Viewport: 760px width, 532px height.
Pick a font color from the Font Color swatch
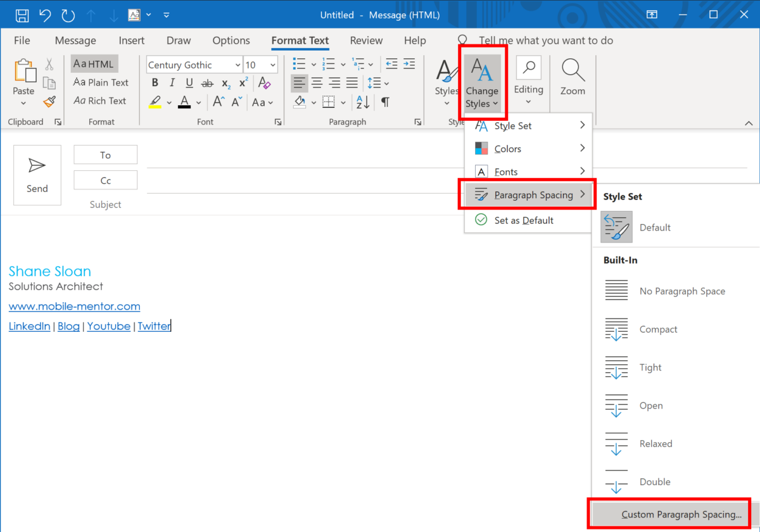pos(184,101)
